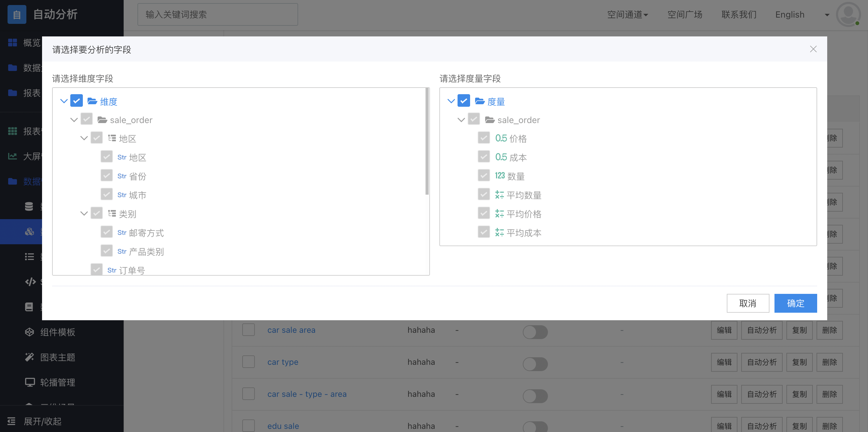Viewport: 868px width, 432px height.
Task: Collapse the 地区 hierarchy node
Action: click(x=84, y=138)
